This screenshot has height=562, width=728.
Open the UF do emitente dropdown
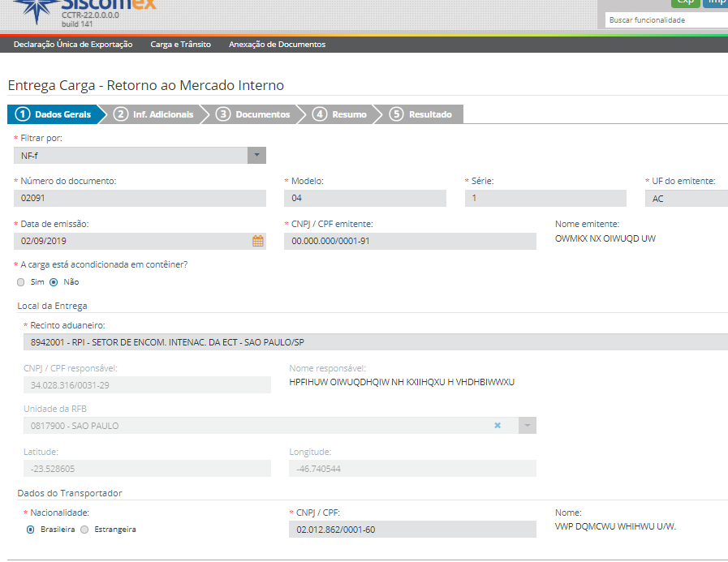coord(686,198)
